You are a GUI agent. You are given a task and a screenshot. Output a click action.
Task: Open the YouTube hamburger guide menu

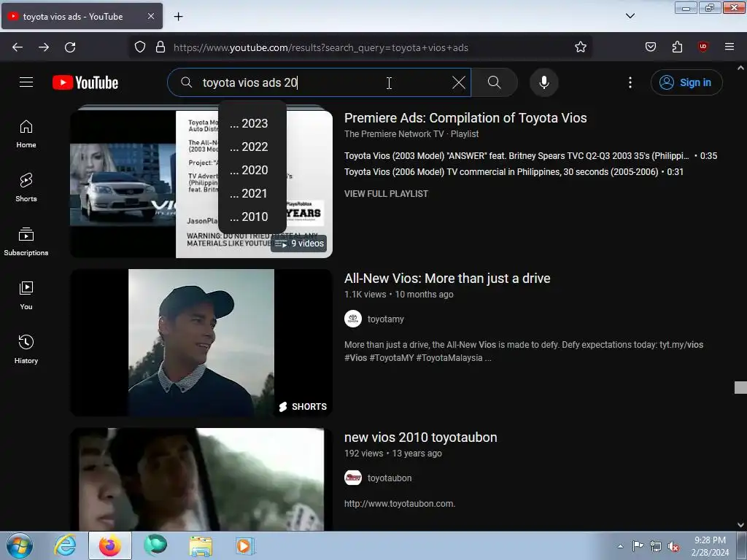tap(26, 82)
